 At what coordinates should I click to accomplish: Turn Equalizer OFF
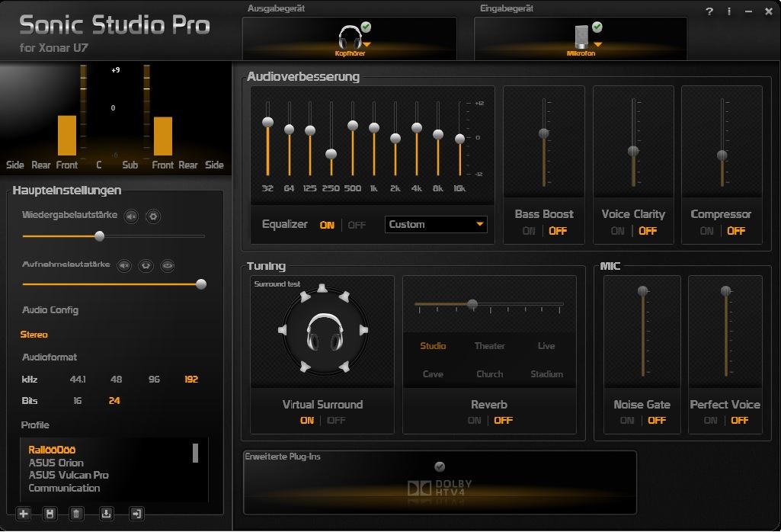[357, 225]
